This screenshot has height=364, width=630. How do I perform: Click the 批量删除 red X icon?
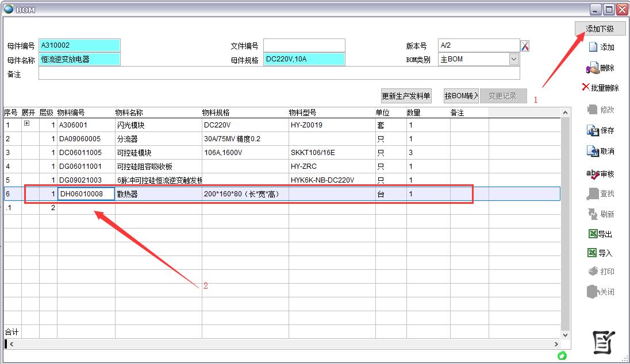click(x=586, y=87)
